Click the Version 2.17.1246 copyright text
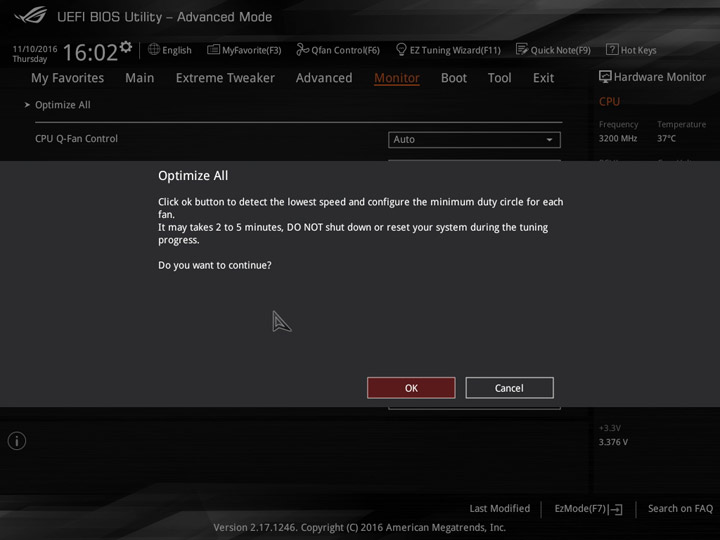The image size is (720, 540). (360, 528)
